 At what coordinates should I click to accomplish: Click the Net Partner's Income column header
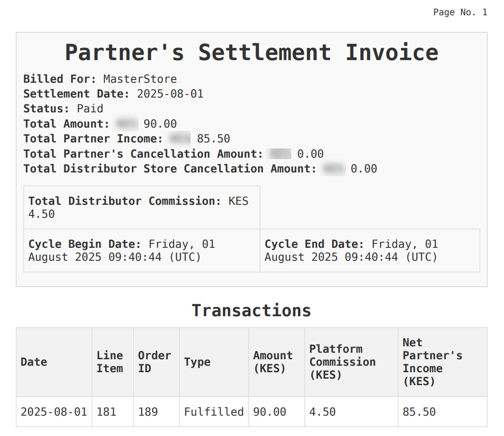coord(432,362)
